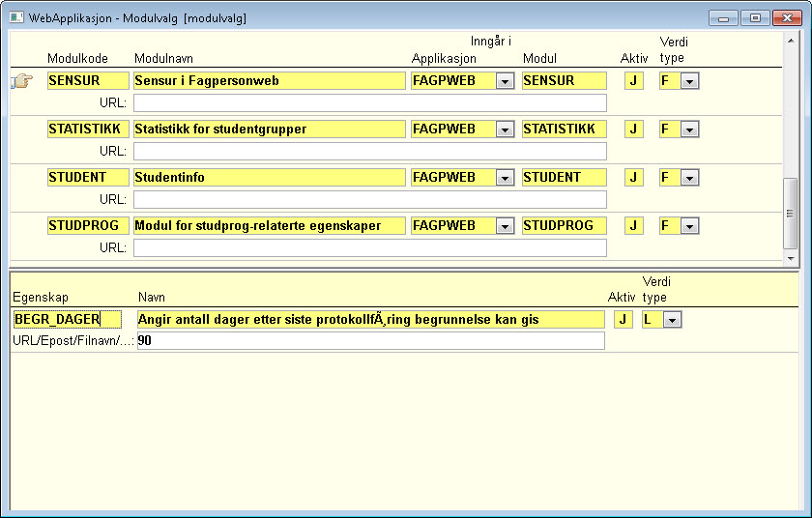Click the pointing hand row marker for SENSUR
This screenshot has height=518, width=812.
coord(21,81)
